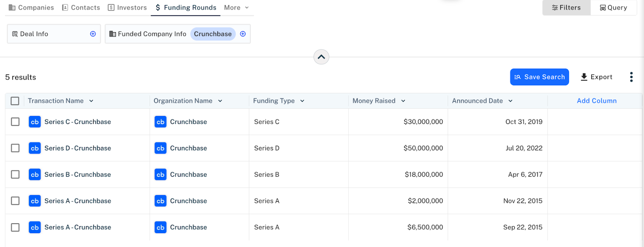Click the Funding Rounds dollar icon
The height and width of the screenshot is (247, 644).
tap(158, 8)
